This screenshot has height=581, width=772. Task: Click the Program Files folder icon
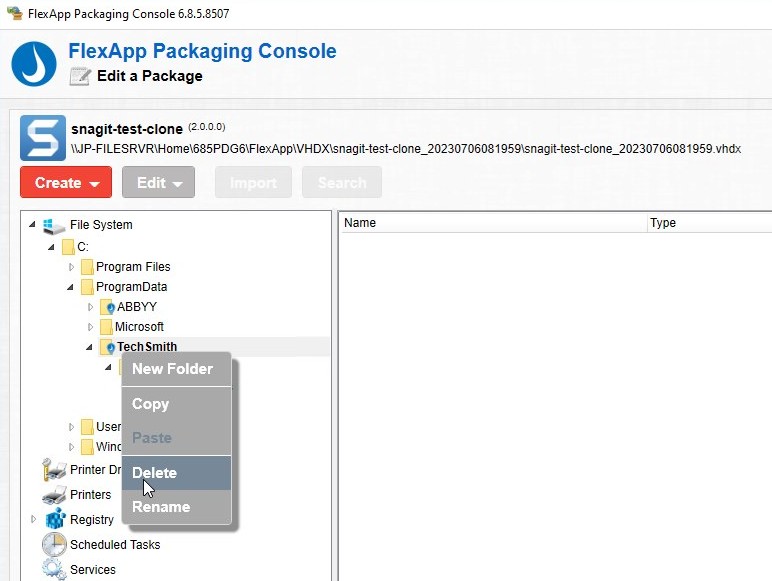pos(87,267)
